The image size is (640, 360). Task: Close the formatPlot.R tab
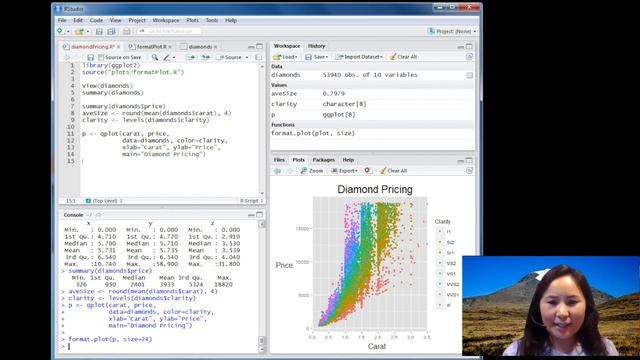[x=170, y=47]
